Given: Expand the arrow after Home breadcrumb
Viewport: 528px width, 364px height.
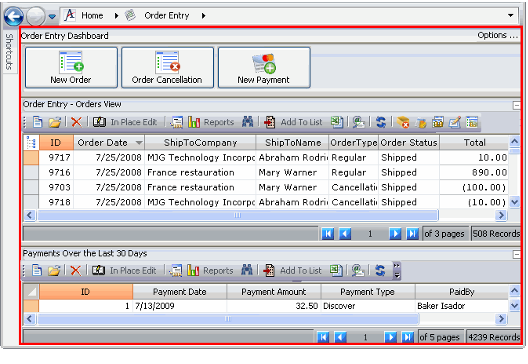Looking at the screenshot, I should [116, 15].
